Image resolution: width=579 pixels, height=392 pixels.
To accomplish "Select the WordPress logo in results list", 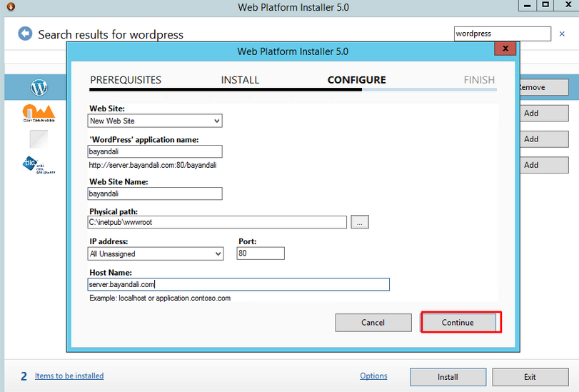I will 39,88.
